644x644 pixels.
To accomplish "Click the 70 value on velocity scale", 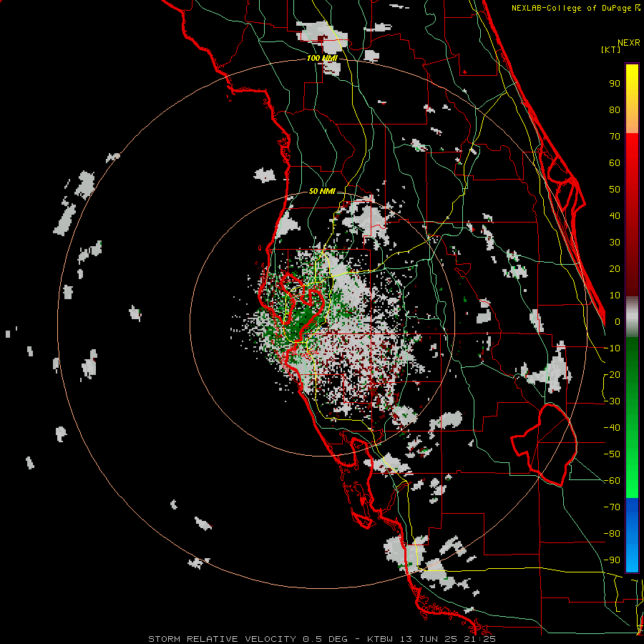I will [x=615, y=137].
